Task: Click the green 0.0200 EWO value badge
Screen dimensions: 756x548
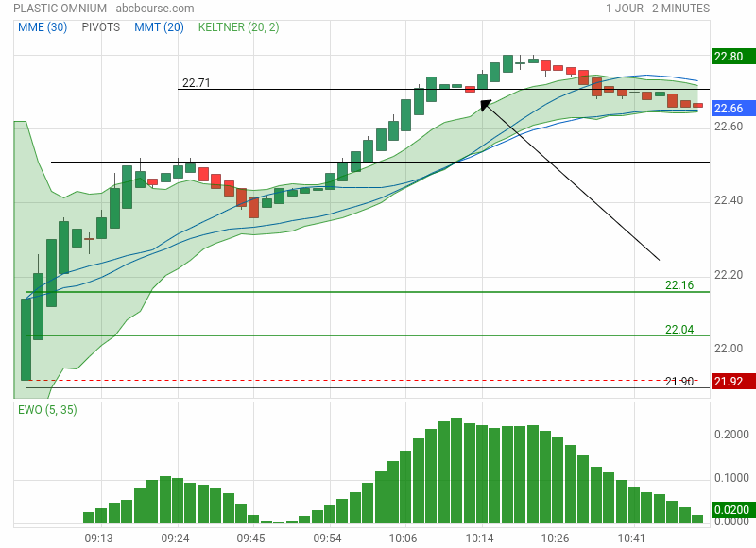Action: [733, 509]
